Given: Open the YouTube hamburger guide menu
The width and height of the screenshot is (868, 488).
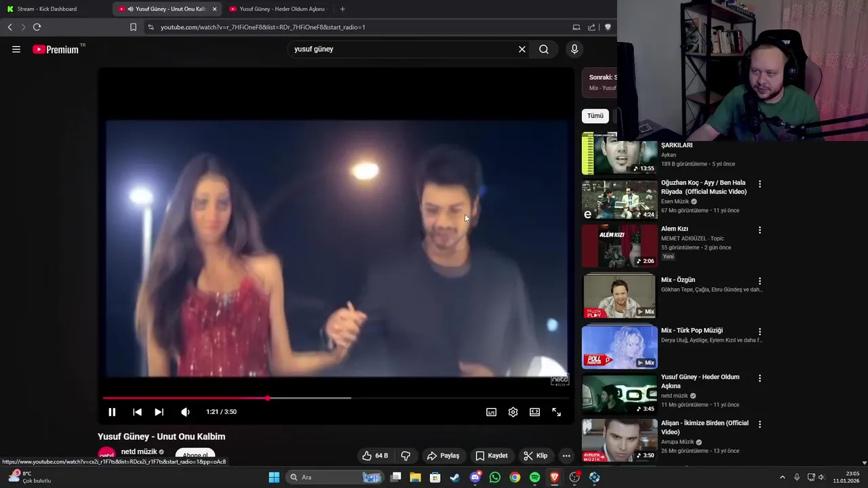Looking at the screenshot, I should pyautogui.click(x=16, y=49).
